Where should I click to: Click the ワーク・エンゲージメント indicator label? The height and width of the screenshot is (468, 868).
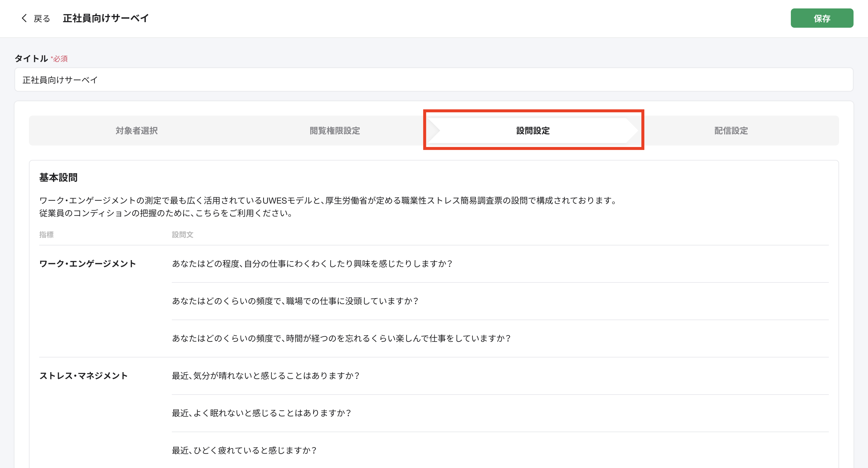(x=88, y=264)
